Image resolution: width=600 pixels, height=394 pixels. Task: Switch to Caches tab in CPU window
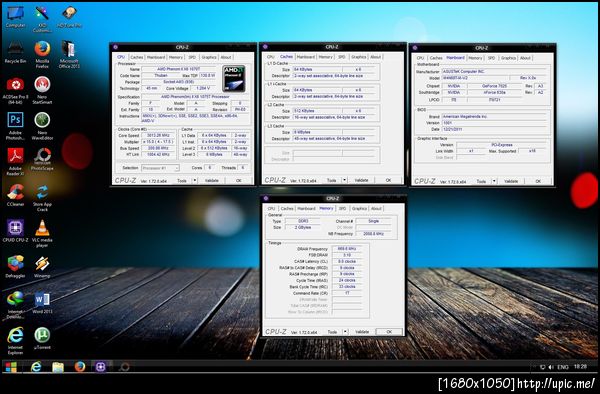(137, 57)
